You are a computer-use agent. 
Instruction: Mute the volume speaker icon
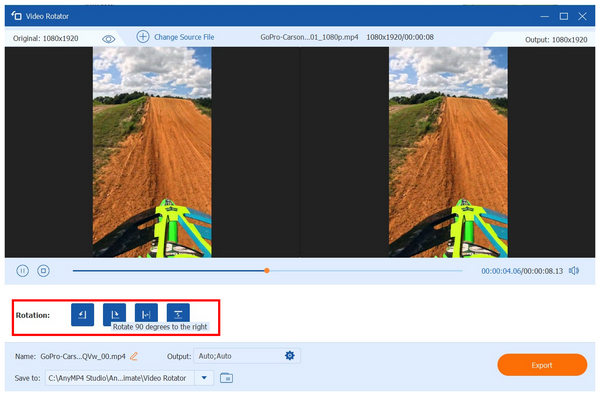(574, 271)
